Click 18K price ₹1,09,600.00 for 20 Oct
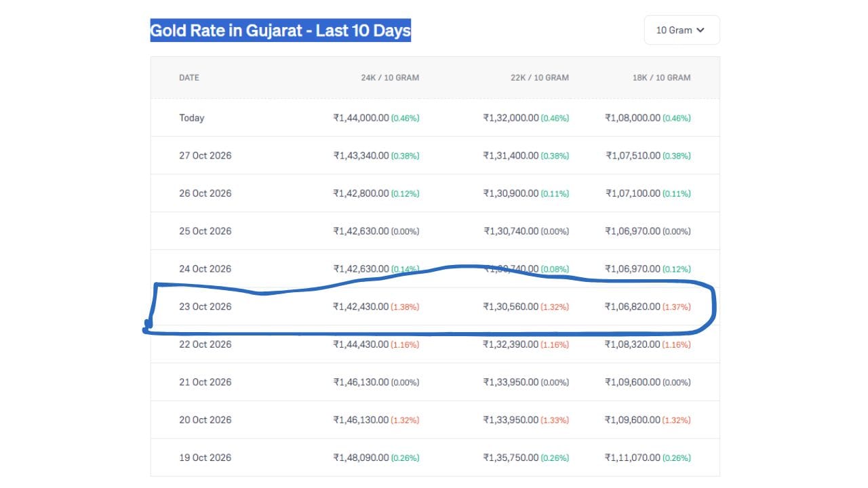Viewport: 868px width, 488px height. 633,420
